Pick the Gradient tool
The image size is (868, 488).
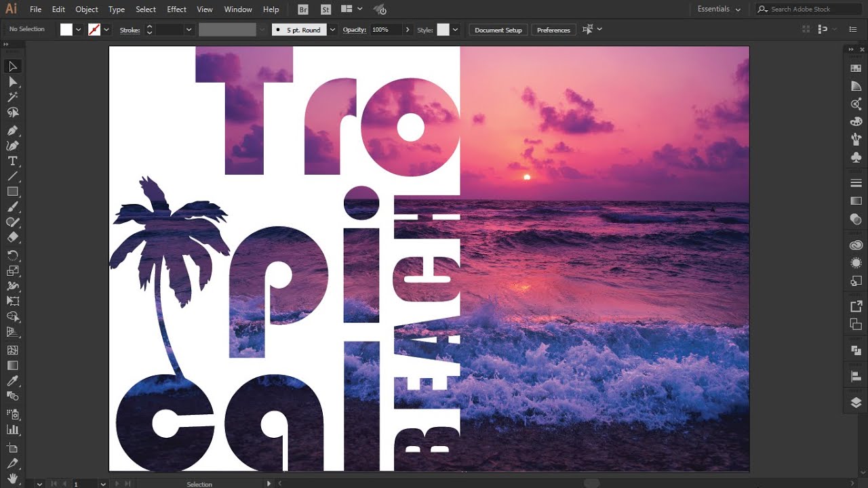click(12, 365)
